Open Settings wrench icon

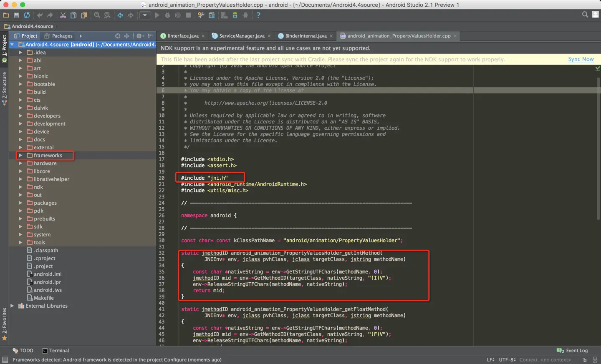[x=201, y=15]
